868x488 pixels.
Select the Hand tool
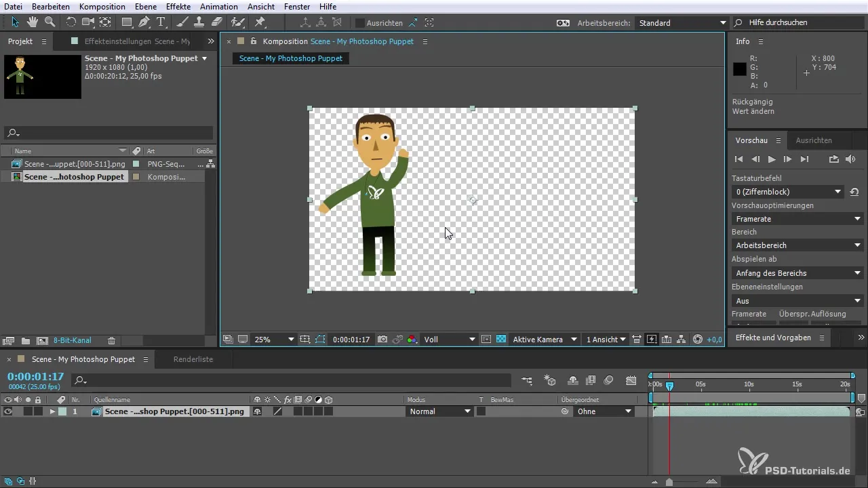[33, 22]
